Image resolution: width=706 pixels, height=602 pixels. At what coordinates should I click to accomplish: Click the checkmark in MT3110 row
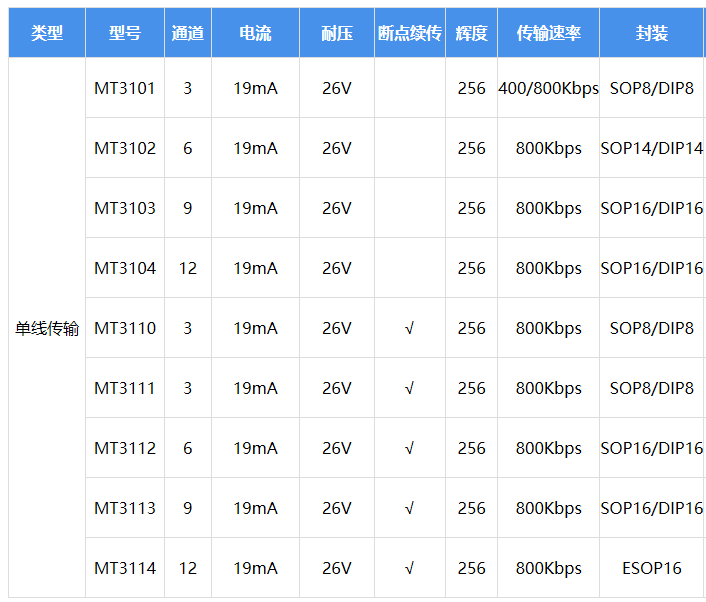410,328
